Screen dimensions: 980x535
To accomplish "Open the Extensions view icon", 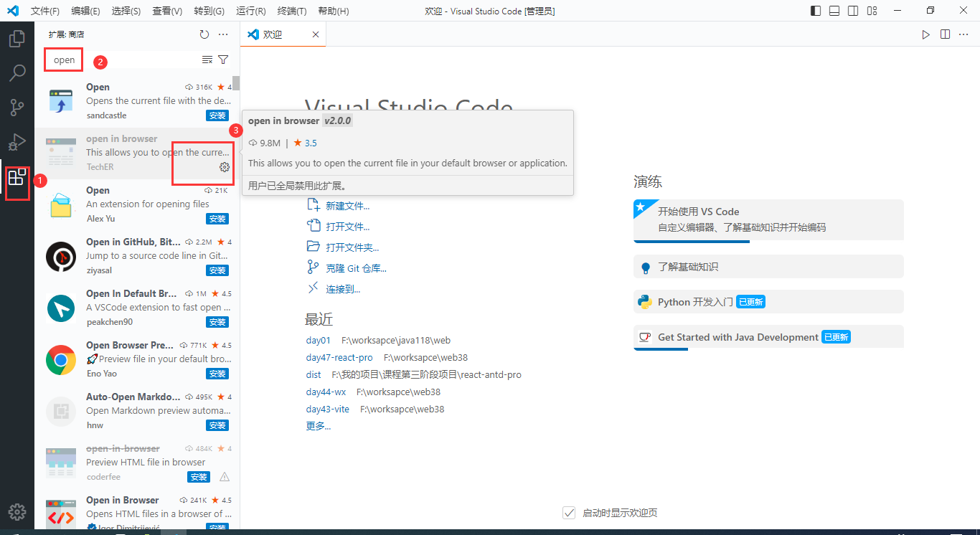I will coord(17,176).
